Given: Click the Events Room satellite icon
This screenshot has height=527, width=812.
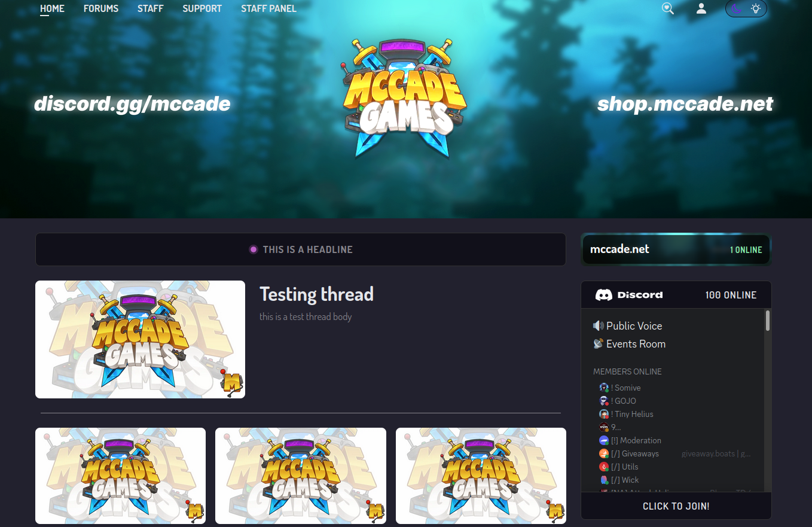Looking at the screenshot, I should click(598, 344).
